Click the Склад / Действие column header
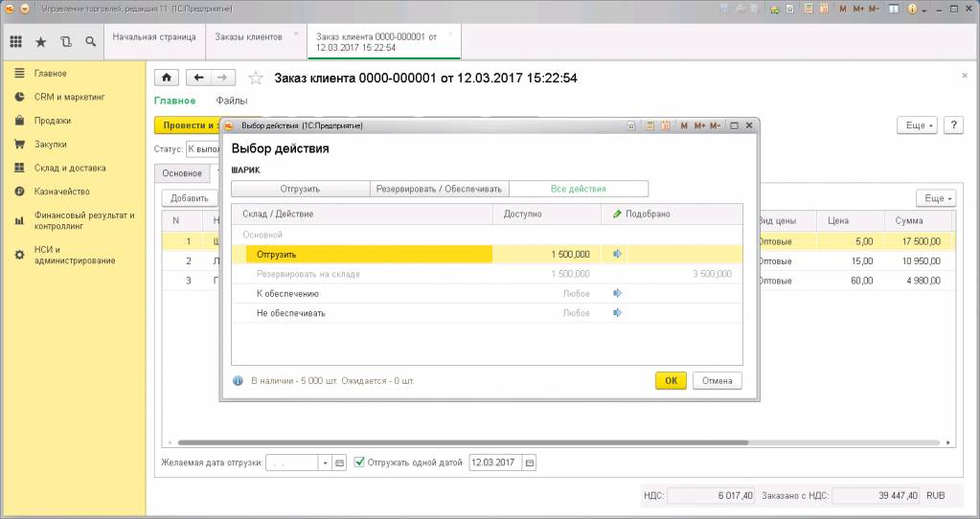Viewport: 980px width, 519px height. pos(362,214)
